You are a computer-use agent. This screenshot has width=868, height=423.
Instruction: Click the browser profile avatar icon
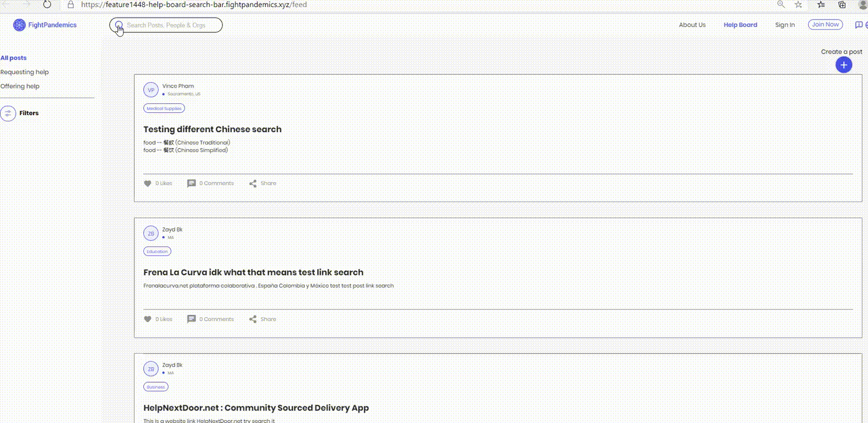tap(864, 4)
